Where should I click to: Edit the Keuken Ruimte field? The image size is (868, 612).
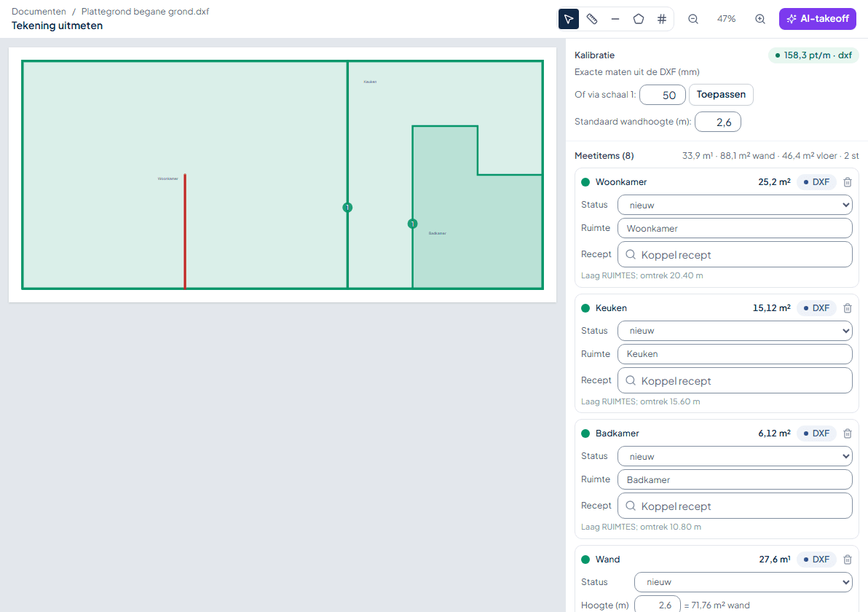735,354
